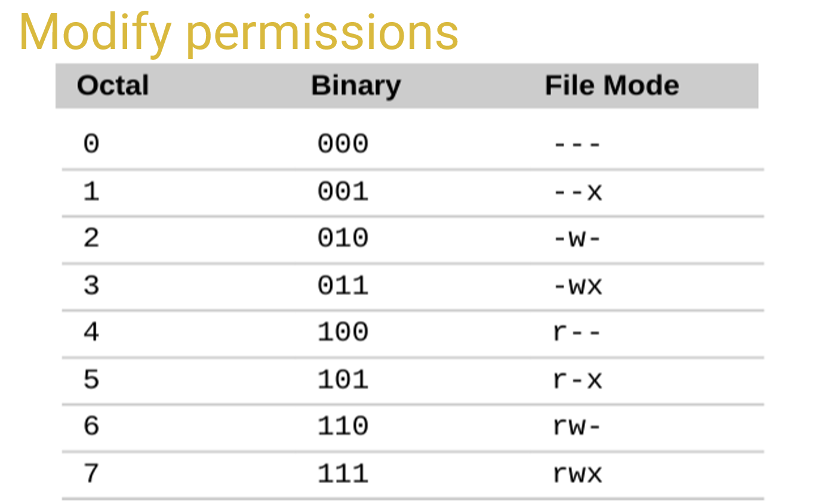Select the rwx file mode cell
Screen dimensions: 824x504
pos(577,474)
